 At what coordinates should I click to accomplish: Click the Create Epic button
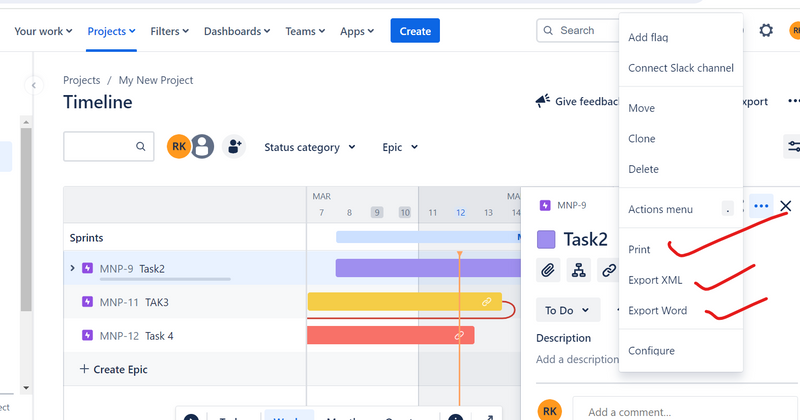click(x=114, y=369)
